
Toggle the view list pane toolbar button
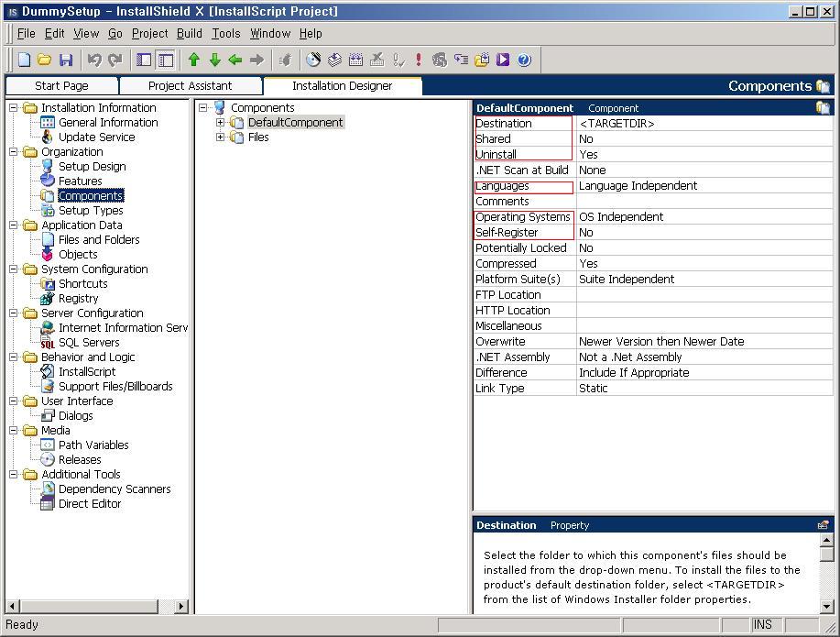[166, 60]
